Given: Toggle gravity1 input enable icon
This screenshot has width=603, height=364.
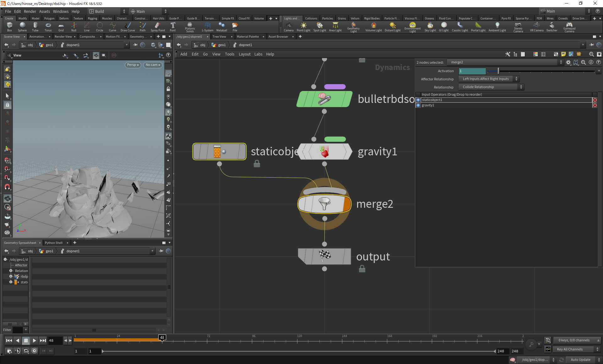Looking at the screenshot, I should pyautogui.click(x=418, y=105).
